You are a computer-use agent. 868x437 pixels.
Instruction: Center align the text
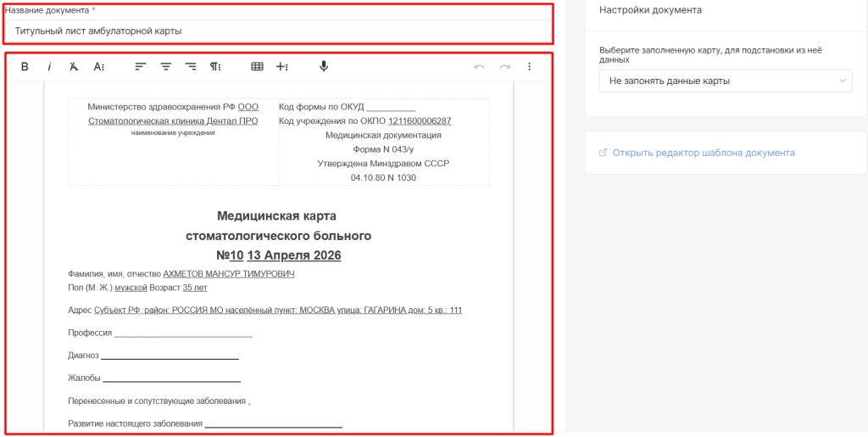[x=166, y=66]
